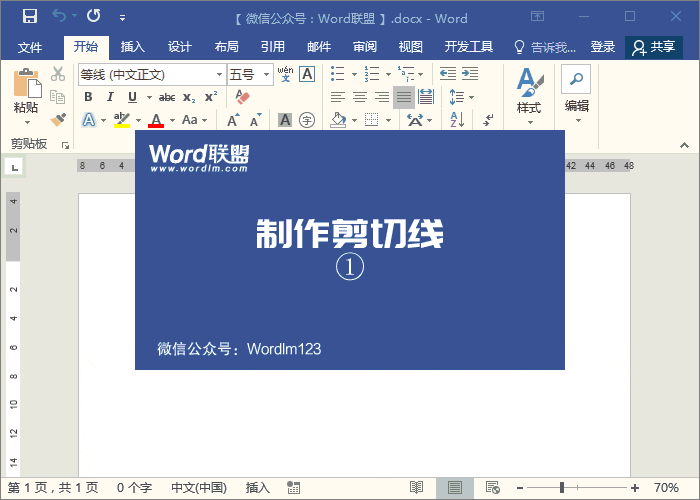The height and width of the screenshot is (500, 700).
Task: Switch to the 设计 tab
Action: (179, 46)
